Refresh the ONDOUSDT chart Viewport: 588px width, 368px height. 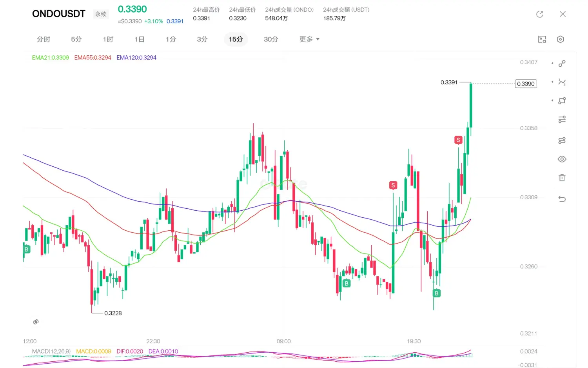[540, 14]
